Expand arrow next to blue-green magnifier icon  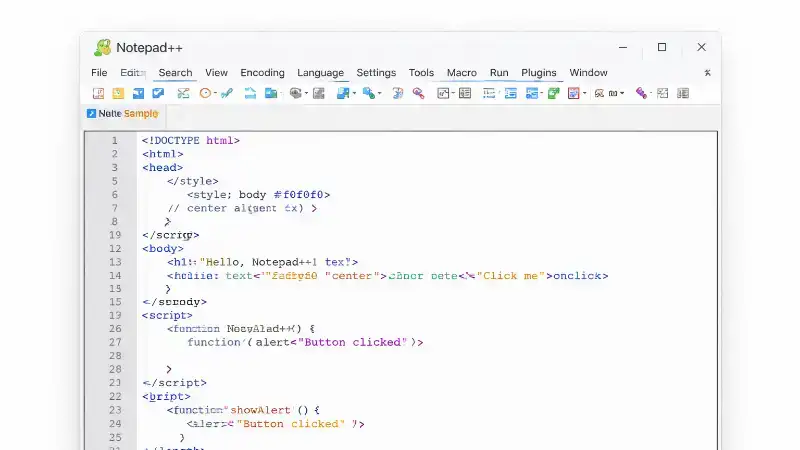380,93
